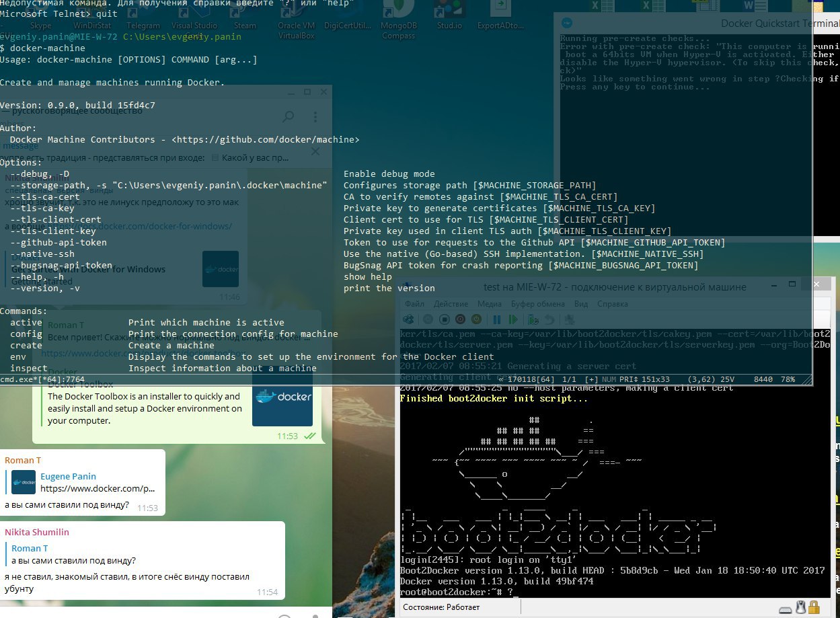Open the Файл menu in the VM connection window
This screenshot has height=618, width=840.
(x=414, y=304)
